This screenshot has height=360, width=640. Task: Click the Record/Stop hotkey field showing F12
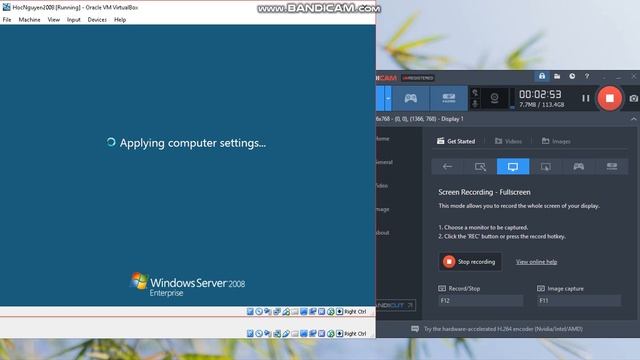[x=480, y=301]
